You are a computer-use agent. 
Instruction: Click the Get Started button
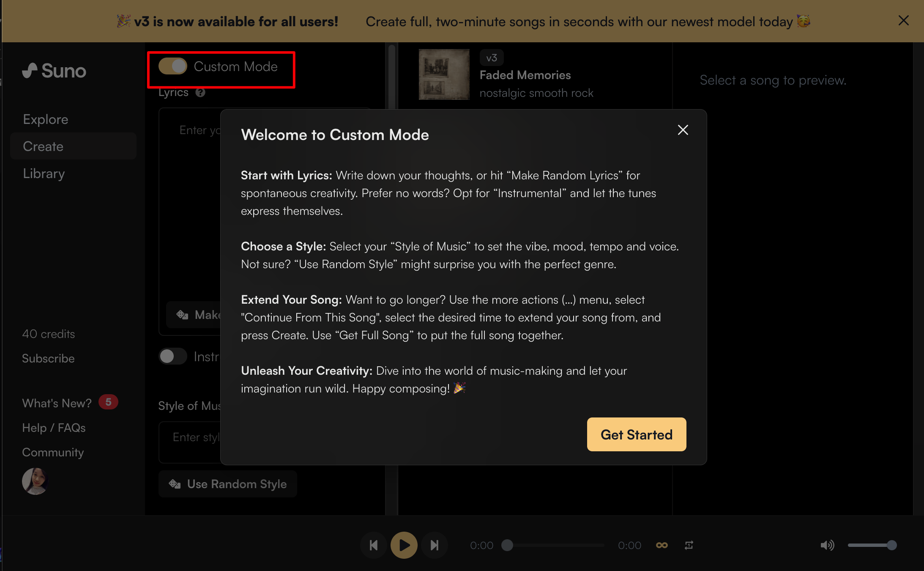[x=636, y=434]
